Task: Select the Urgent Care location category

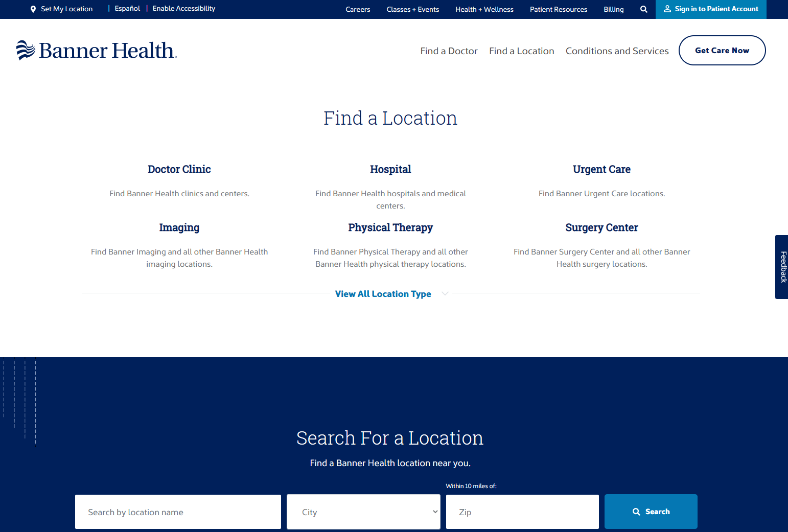Action: click(601, 169)
